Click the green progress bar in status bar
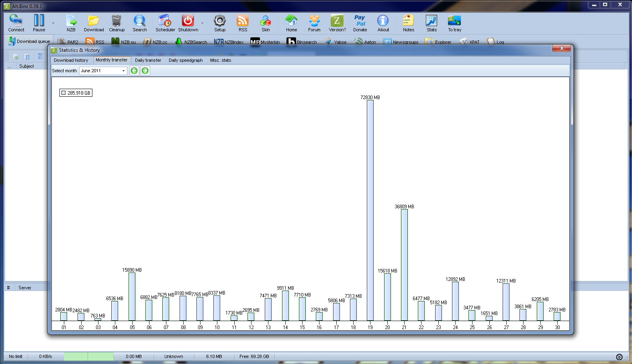Image resolution: width=632 pixels, height=364 pixels. point(89,356)
